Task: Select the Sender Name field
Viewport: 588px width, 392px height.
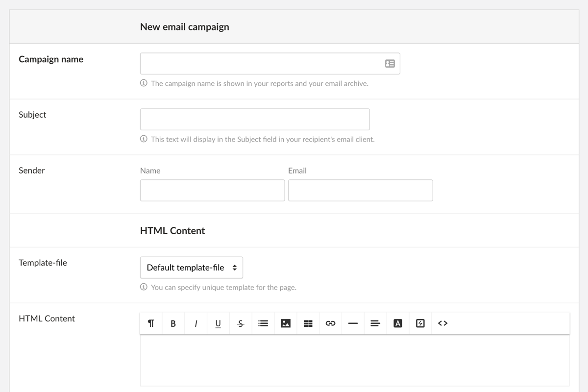Action: pyautogui.click(x=212, y=190)
